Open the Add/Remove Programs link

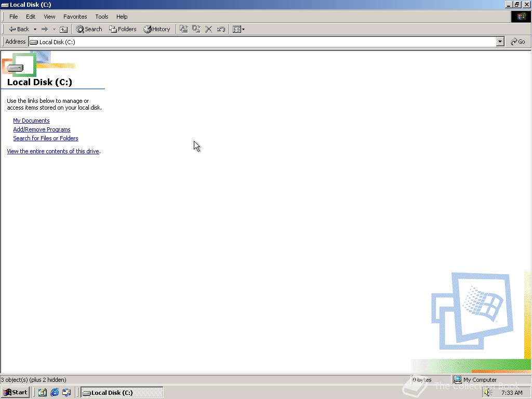[42, 129]
